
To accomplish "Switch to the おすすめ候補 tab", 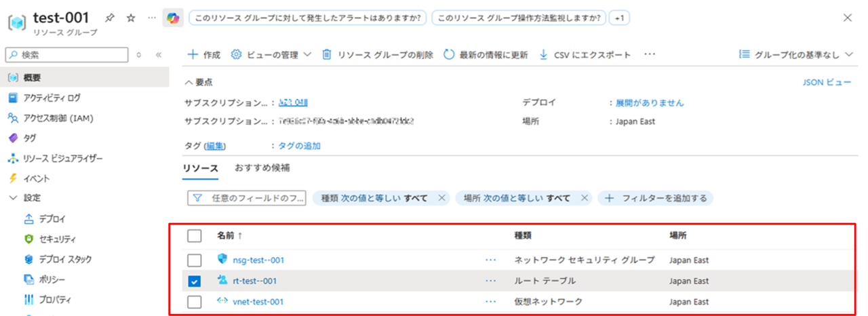I will coord(262,168).
